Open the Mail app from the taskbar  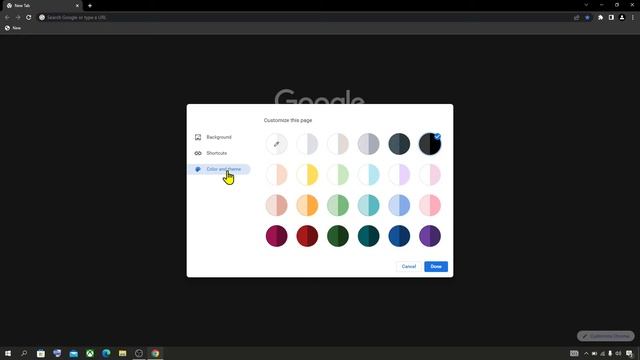pyautogui.click(x=73, y=353)
